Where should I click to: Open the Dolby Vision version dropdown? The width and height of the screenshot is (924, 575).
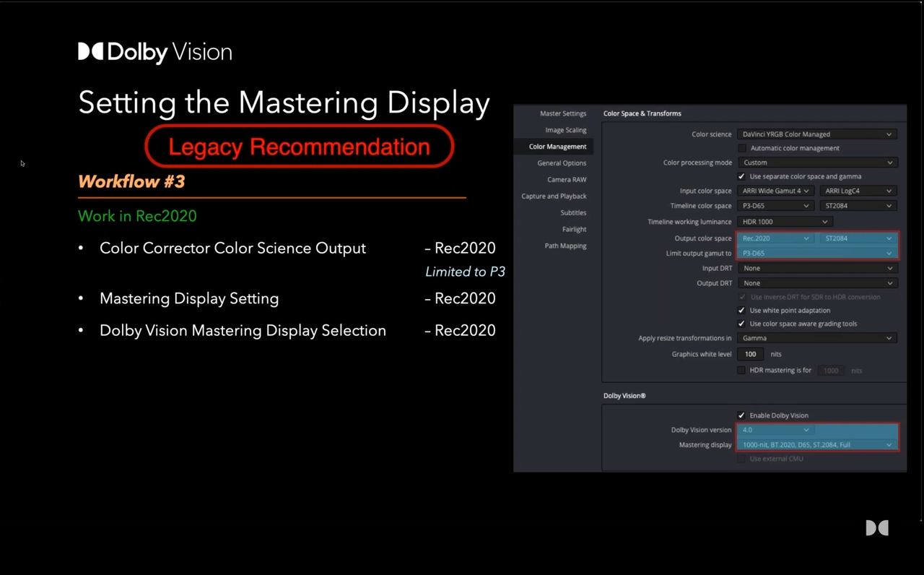[776, 430]
